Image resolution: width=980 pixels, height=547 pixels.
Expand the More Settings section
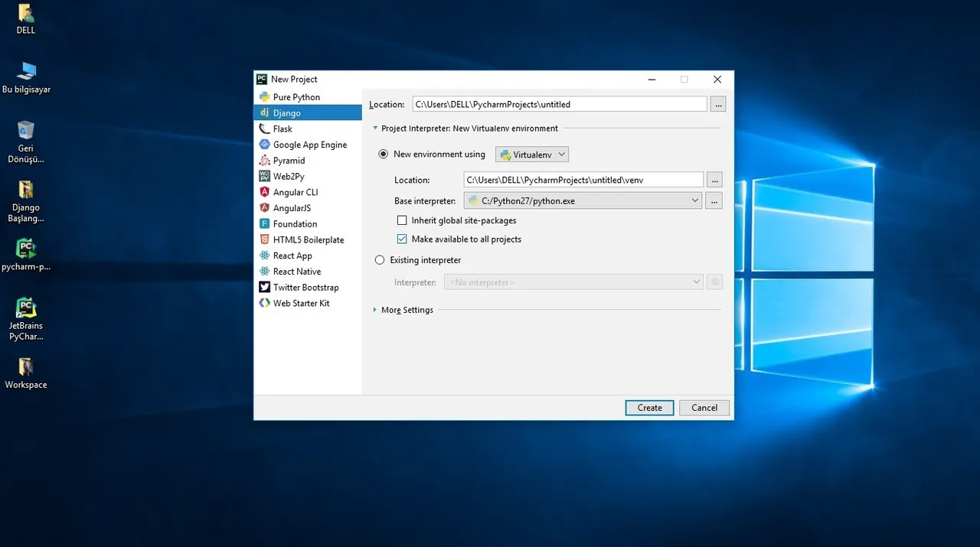[375, 310]
